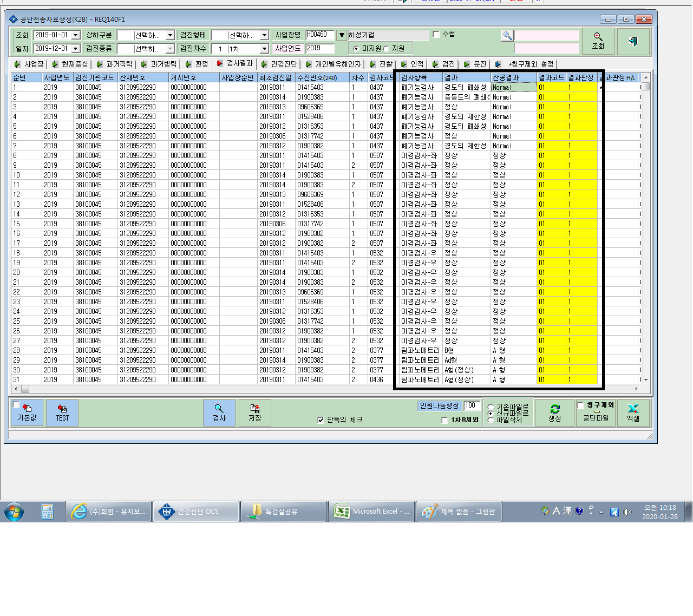Click the small magnifier lookup icon
This screenshot has height=616, width=693.
(x=507, y=36)
